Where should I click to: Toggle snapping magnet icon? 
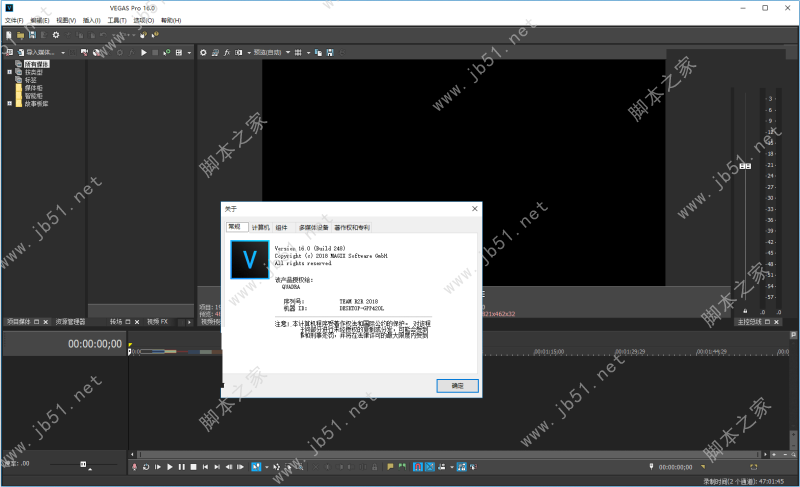(418, 467)
